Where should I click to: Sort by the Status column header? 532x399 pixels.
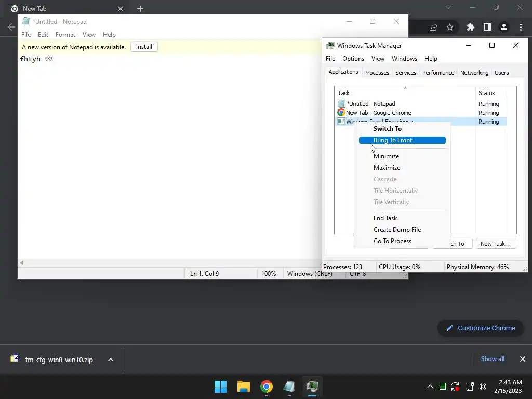click(491, 92)
